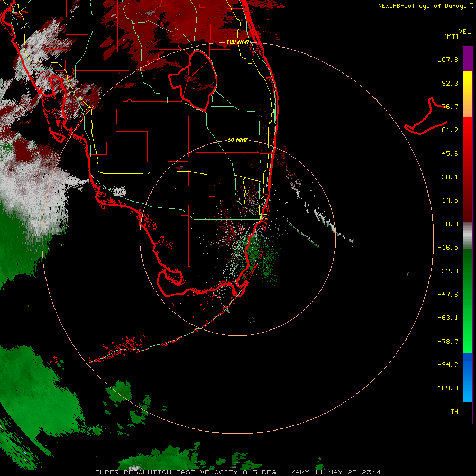476x476 pixels.
Task: Click the [KT] units label
Action: 452,36
